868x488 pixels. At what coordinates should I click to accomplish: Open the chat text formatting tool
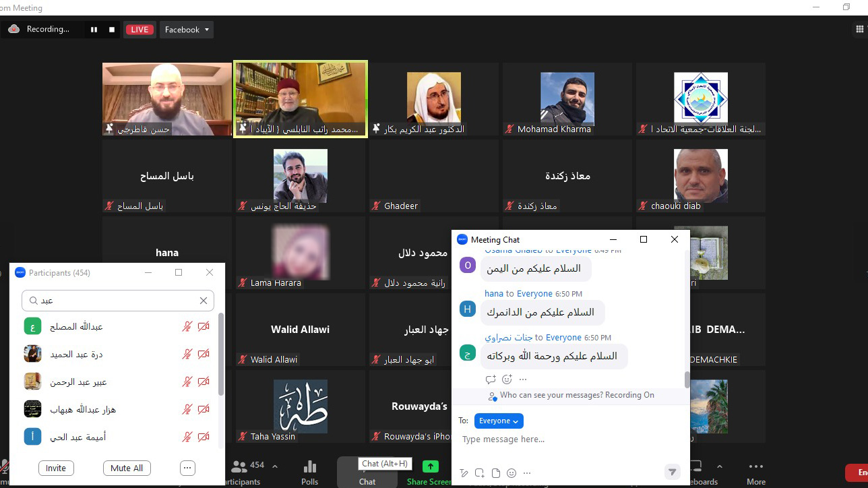pos(464,473)
